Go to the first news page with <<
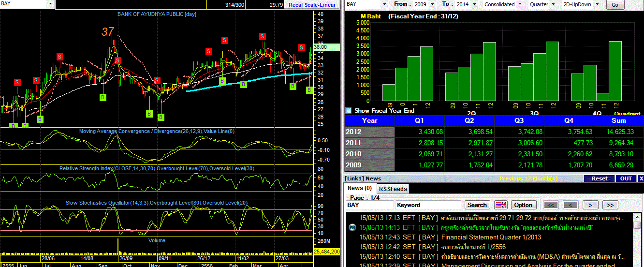 point(552,205)
